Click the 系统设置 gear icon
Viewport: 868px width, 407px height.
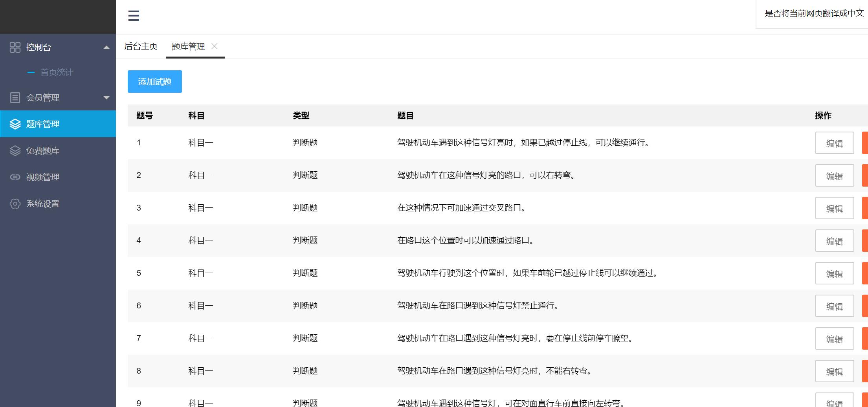coord(15,204)
